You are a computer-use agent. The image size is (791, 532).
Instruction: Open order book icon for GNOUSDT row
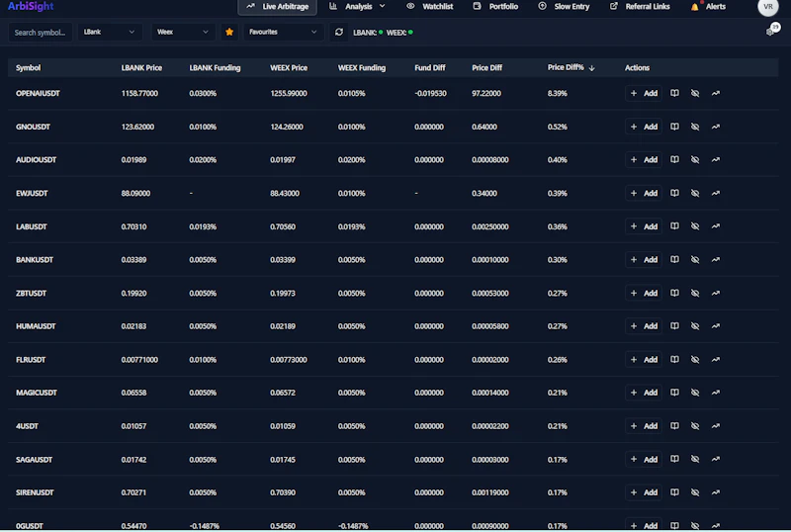(674, 127)
